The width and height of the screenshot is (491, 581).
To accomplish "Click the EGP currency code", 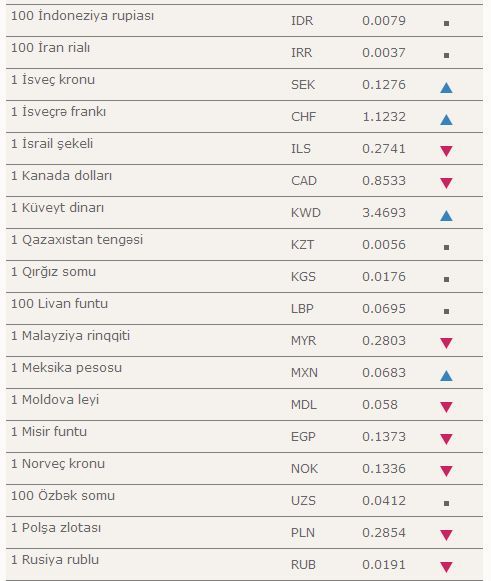I will 303,436.
